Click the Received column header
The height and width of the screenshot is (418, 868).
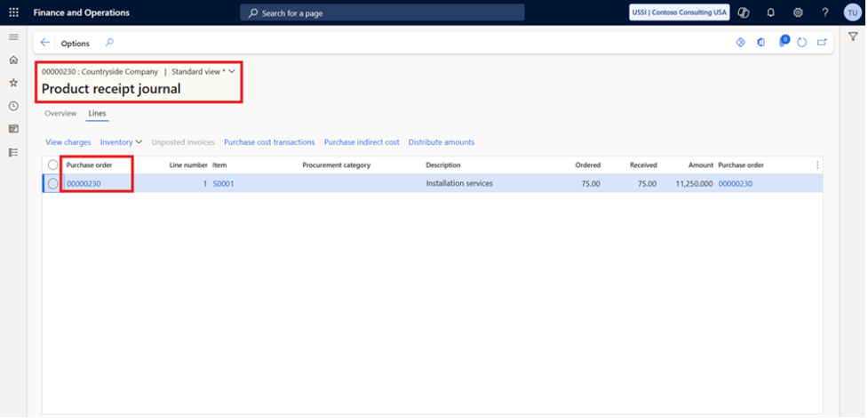(643, 165)
